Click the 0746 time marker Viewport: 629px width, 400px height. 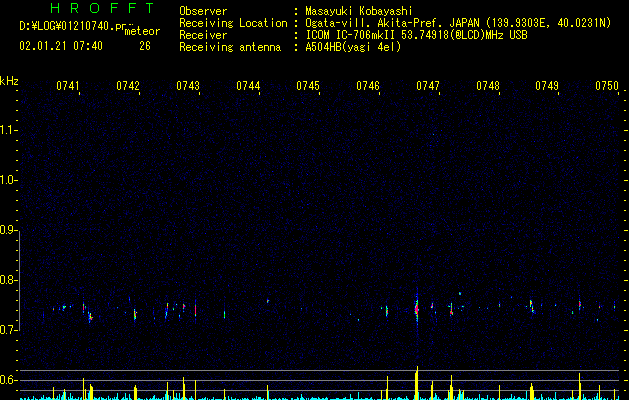[368, 86]
